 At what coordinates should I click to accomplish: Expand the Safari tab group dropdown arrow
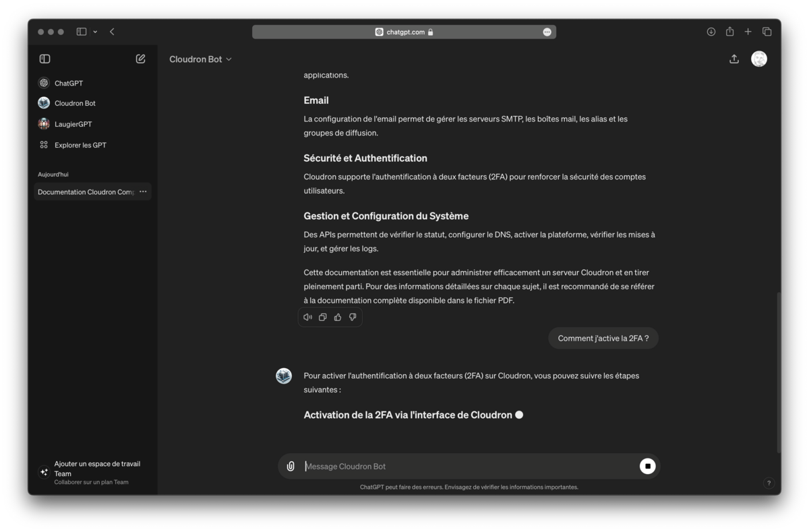(95, 32)
